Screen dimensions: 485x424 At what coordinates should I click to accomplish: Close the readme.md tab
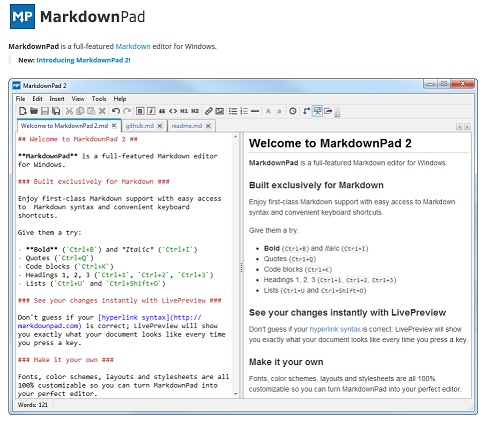[x=208, y=126]
